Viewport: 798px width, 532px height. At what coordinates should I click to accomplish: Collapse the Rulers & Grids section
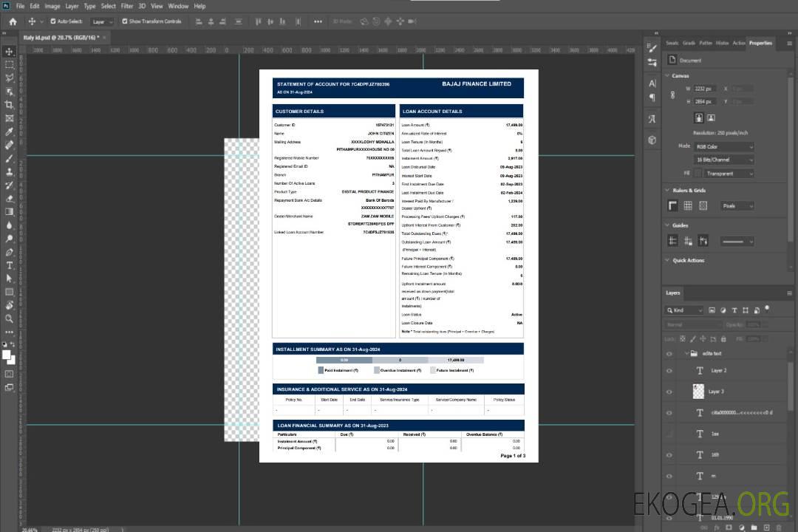(667, 191)
